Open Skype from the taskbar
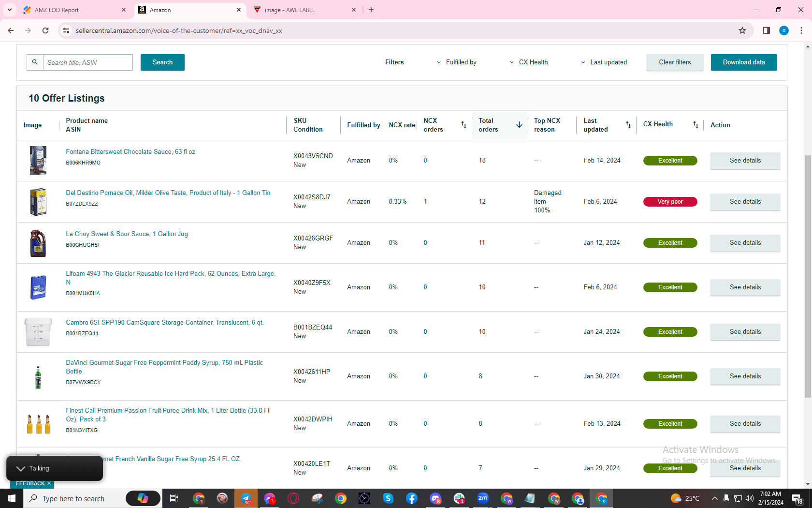This screenshot has height=508, width=812. click(388, 498)
